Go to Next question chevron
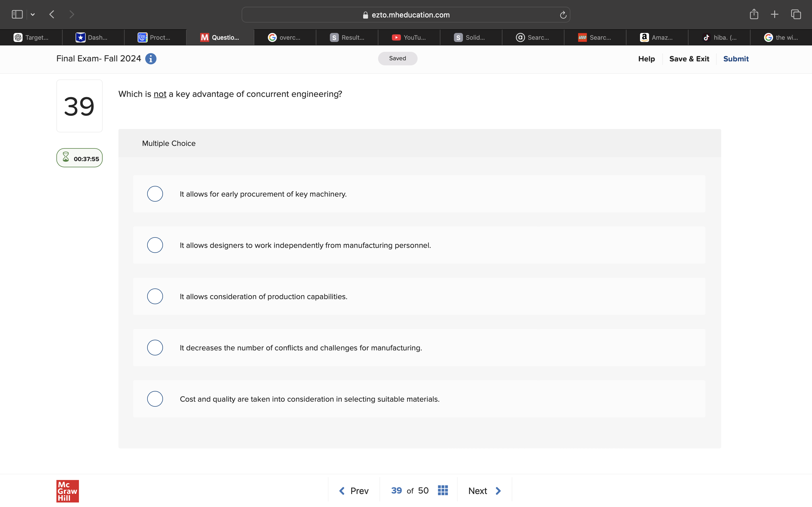812x507 pixels. pyautogui.click(x=498, y=491)
